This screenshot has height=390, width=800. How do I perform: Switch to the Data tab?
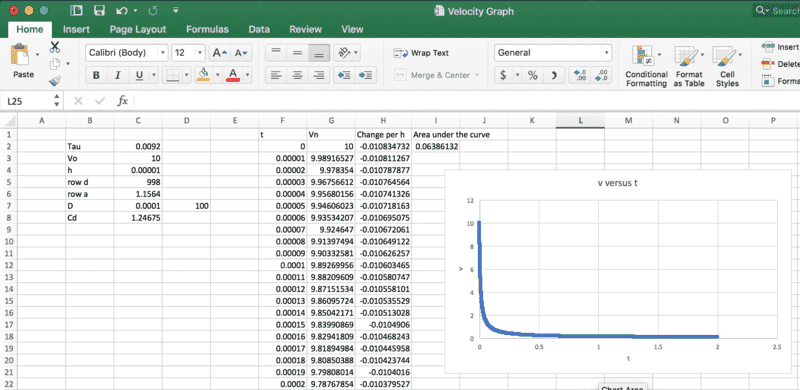[259, 29]
